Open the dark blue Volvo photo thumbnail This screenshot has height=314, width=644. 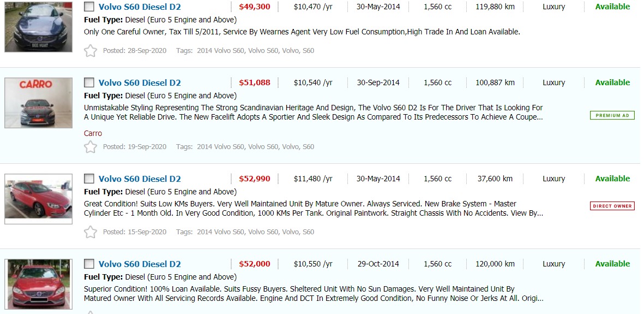38,27
